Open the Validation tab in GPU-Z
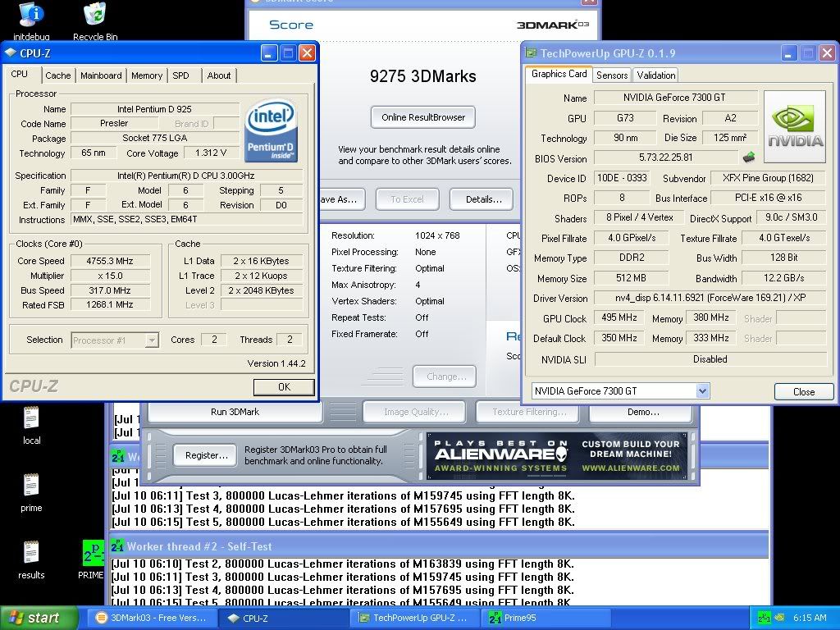 coord(656,75)
